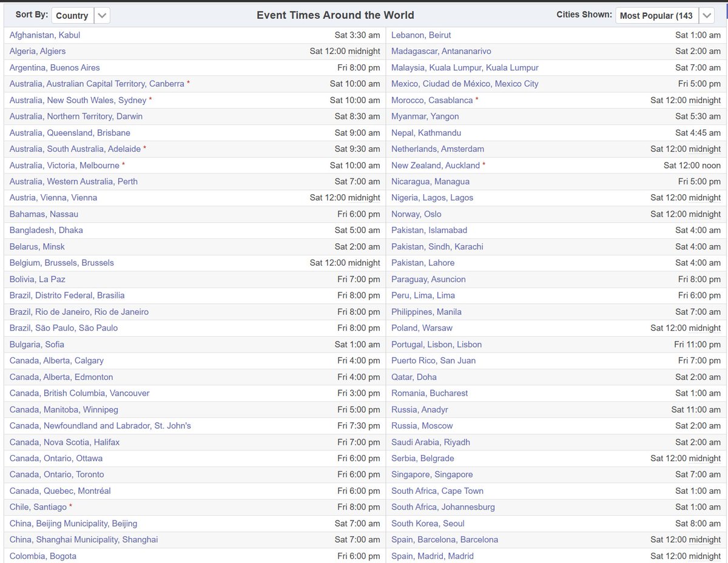Viewport: 728px width, 563px height.
Task: Open the Bolivia, La Paz link
Action: point(38,280)
